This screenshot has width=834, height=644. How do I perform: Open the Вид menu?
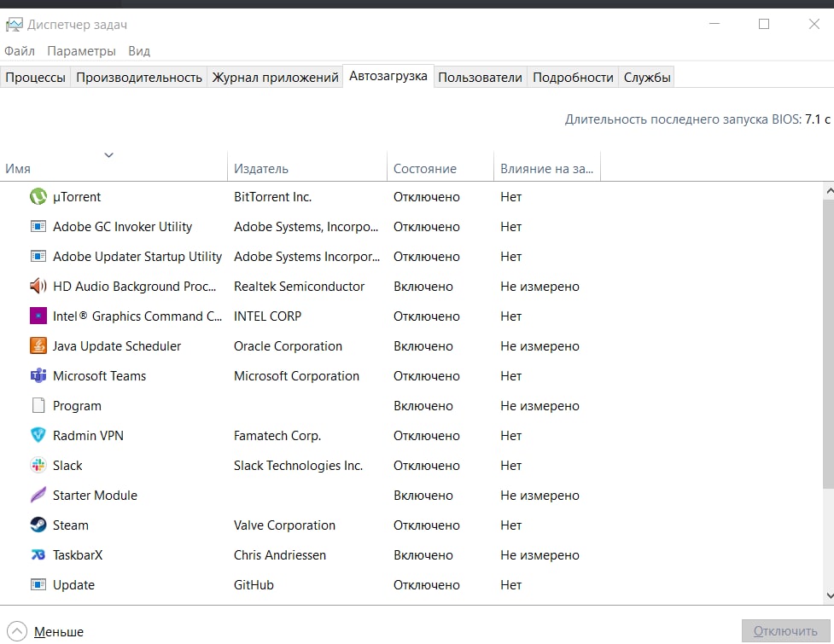click(139, 51)
